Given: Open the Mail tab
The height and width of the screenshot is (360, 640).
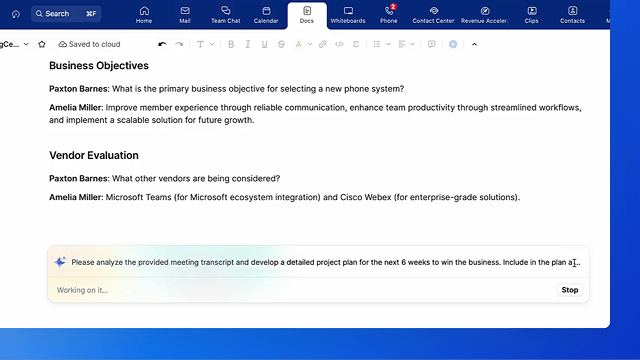Looking at the screenshot, I should [x=185, y=15].
